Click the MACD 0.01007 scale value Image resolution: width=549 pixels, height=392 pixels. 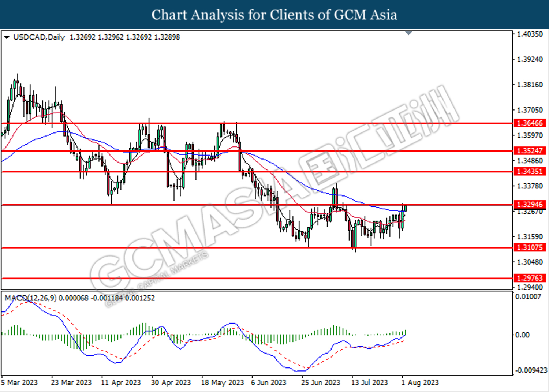(x=528, y=296)
